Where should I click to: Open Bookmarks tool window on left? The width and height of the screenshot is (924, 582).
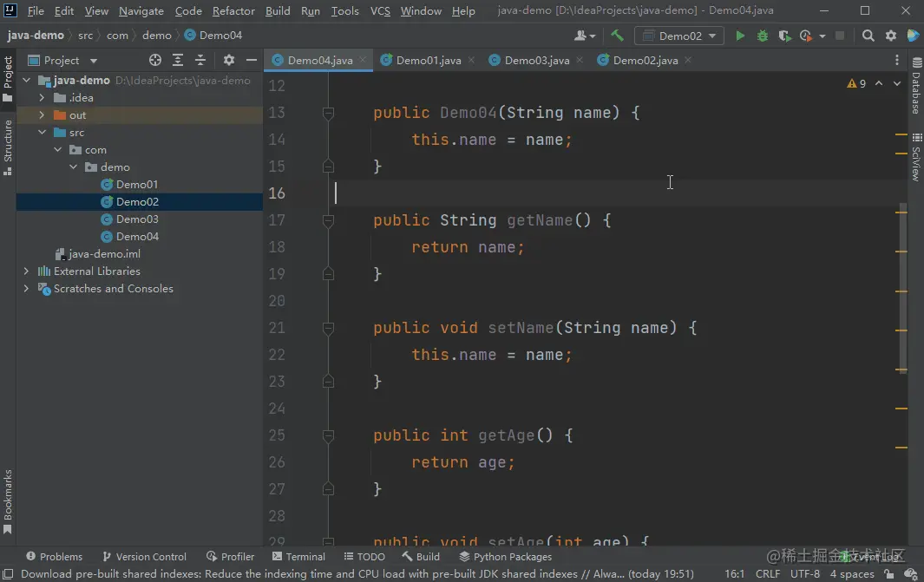click(8, 502)
